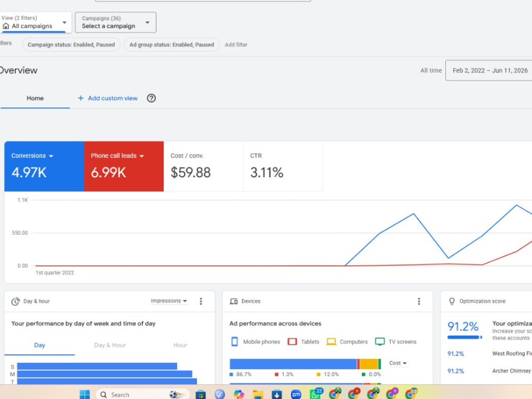Click the 12.0% computers share value
Image resolution: width=532 pixels, height=399 pixels.
tap(331, 375)
